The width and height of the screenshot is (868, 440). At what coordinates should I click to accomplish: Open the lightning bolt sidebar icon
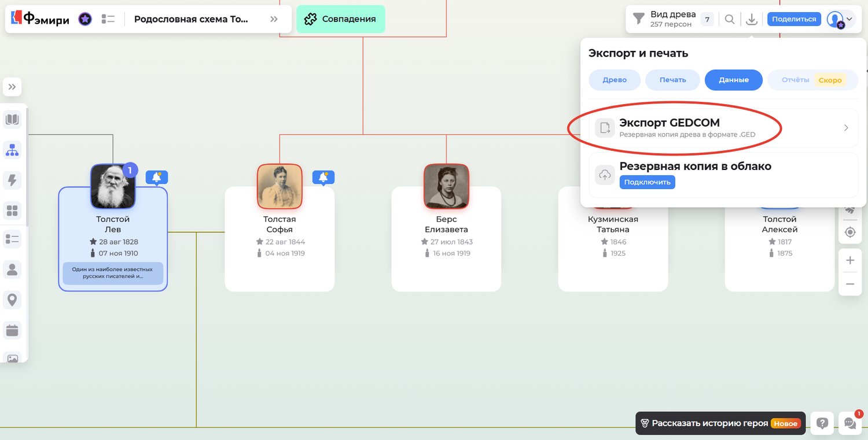pyautogui.click(x=12, y=180)
